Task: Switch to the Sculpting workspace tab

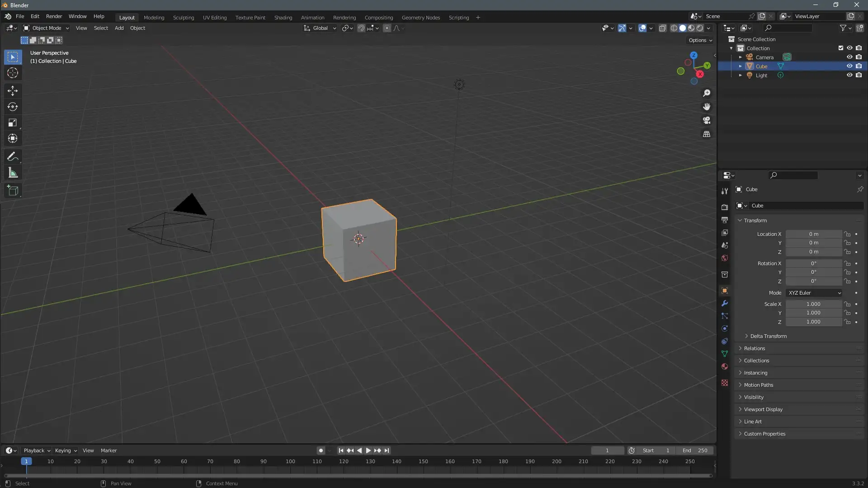Action: (x=183, y=18)
